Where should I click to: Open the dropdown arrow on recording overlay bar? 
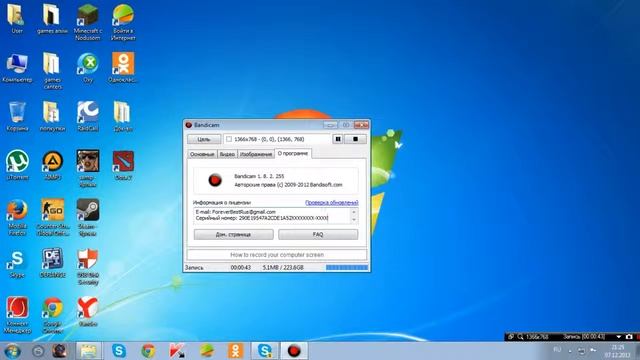coord(619,337)
